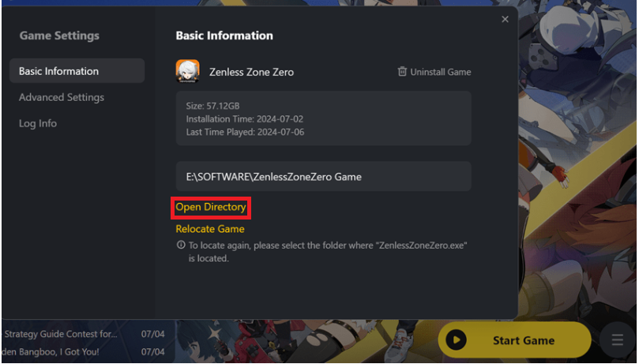Open the hamburger menu beside Start Game

pyautogui.click(x=617, y=340)
